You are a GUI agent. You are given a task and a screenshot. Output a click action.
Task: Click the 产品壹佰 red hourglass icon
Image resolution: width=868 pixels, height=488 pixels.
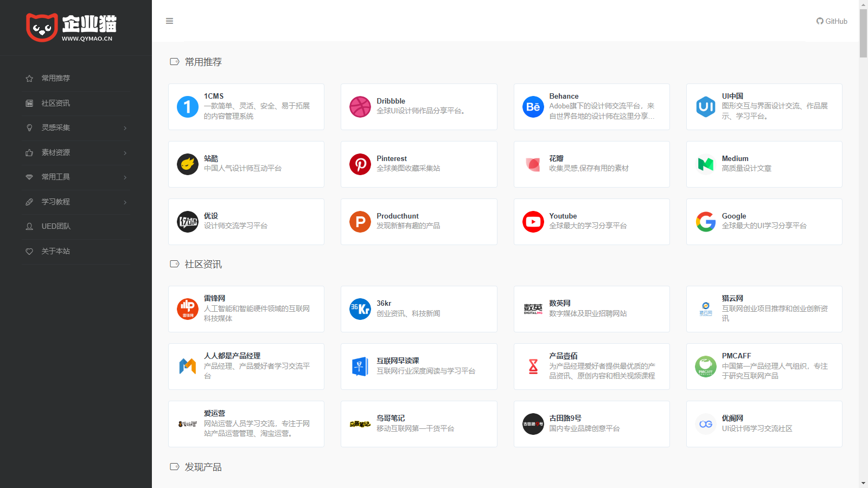click(533, 367)
